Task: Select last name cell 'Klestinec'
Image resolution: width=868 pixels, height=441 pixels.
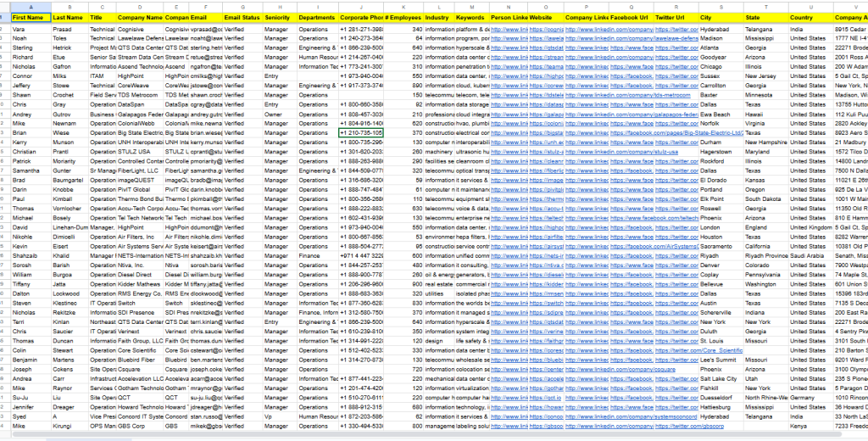Action: coord(70,304)
